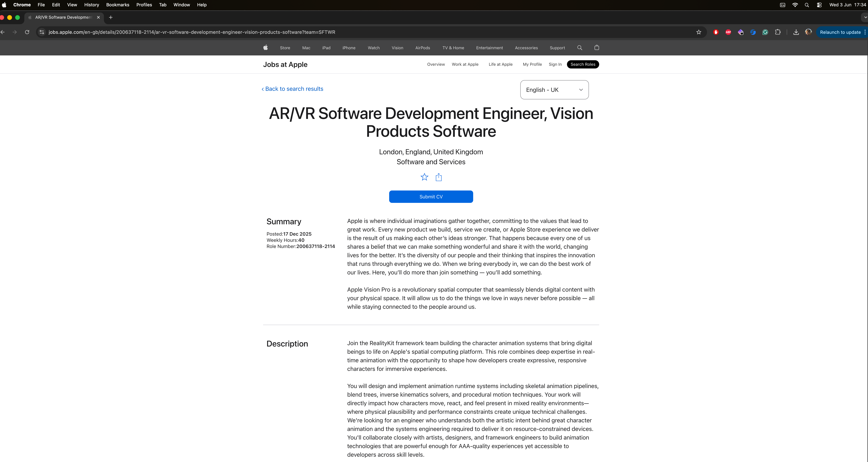This screenshot has height=462, width=868.
Task: Go back to search results
Action: [292, 89]
